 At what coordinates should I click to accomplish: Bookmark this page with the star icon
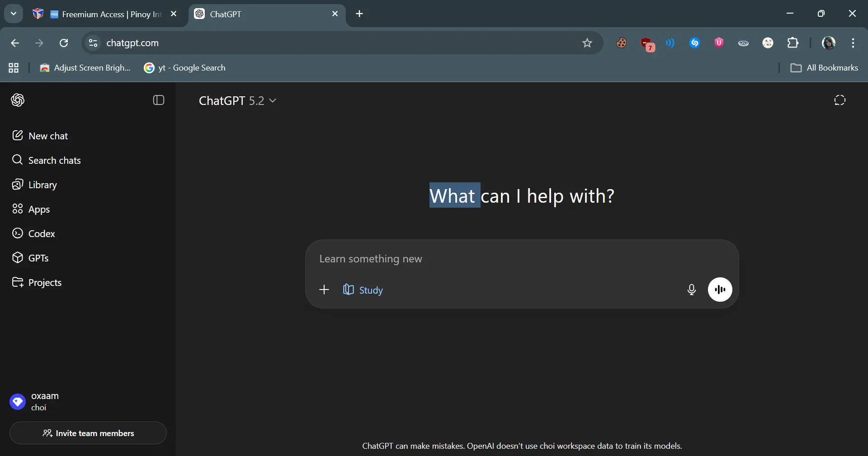point(587,43)
